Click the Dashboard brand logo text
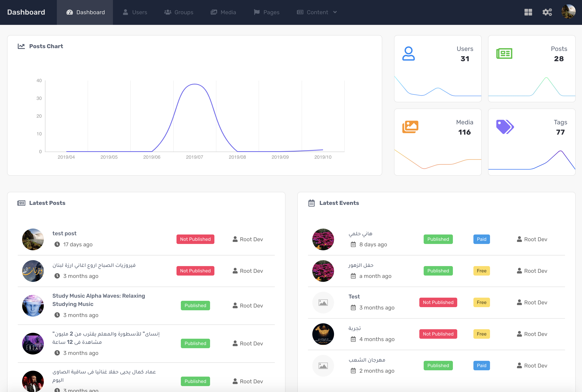The height and width of the screenshot is (392, 582). tap(26, 12)
